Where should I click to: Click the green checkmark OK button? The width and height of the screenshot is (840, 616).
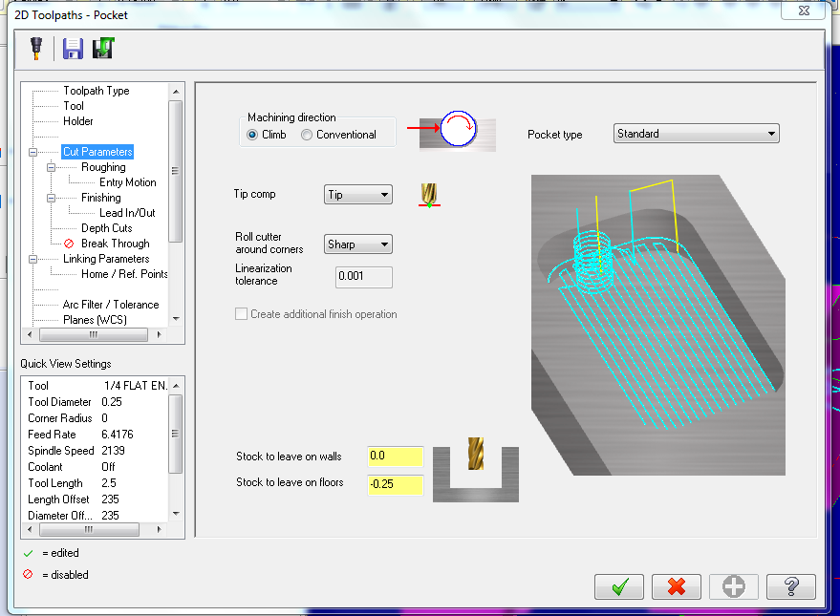(x=618, y=586)
